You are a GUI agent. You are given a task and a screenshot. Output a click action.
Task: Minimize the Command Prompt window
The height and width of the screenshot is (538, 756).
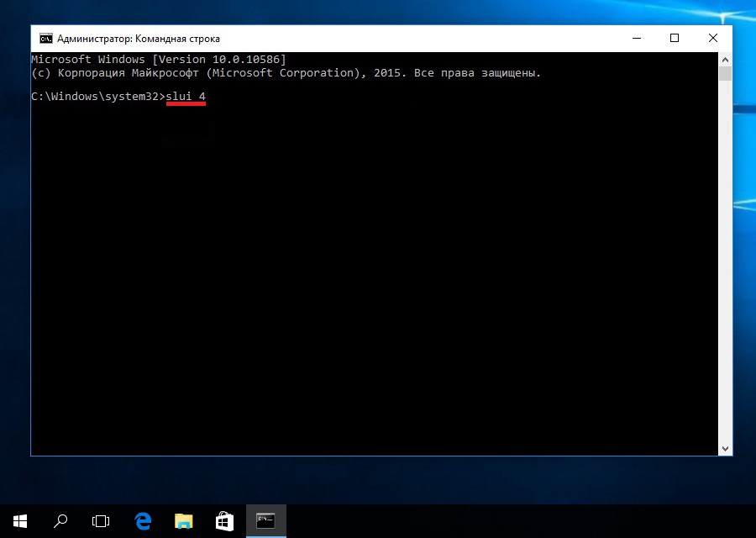637,38
